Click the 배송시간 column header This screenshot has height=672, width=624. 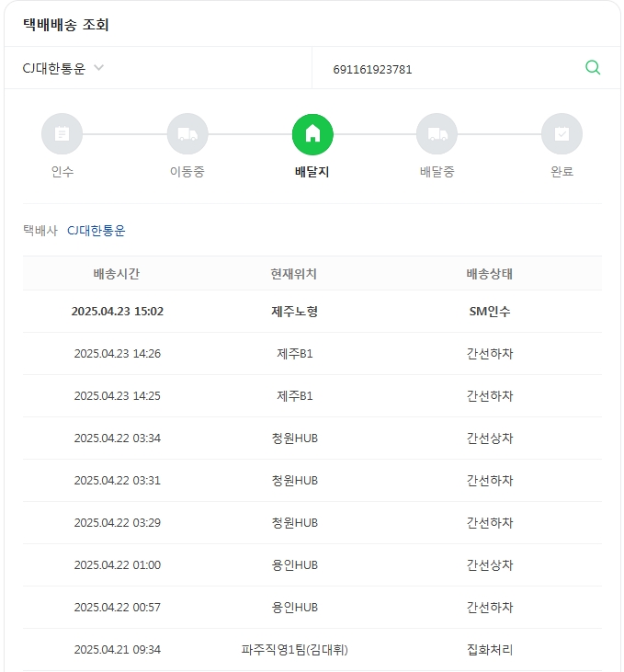pyautogui.click(x=117, y=274)
